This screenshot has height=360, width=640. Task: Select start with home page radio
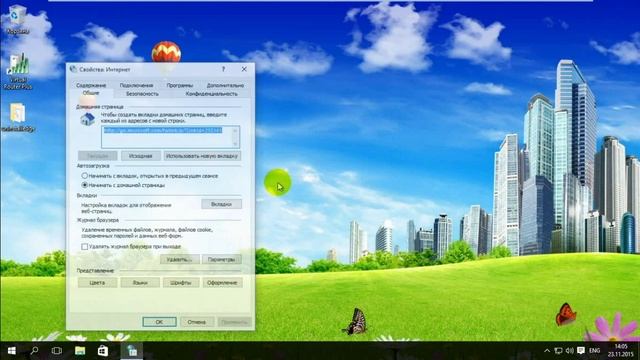point(84,185)
